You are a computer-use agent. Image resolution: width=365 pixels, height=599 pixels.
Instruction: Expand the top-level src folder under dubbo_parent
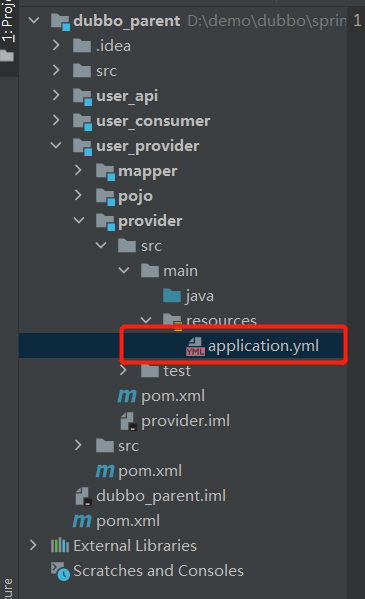click(56, 70)
